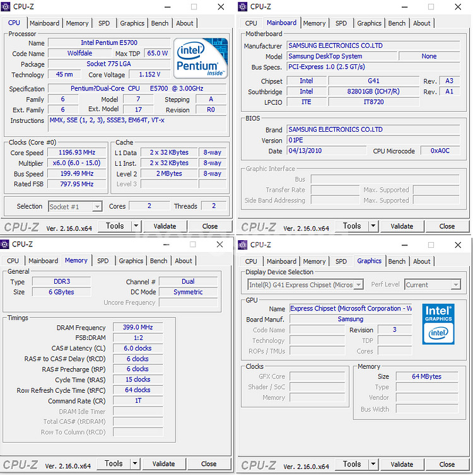
Task: Click the 6 GBytes memory size value
Action: [62, 292]
